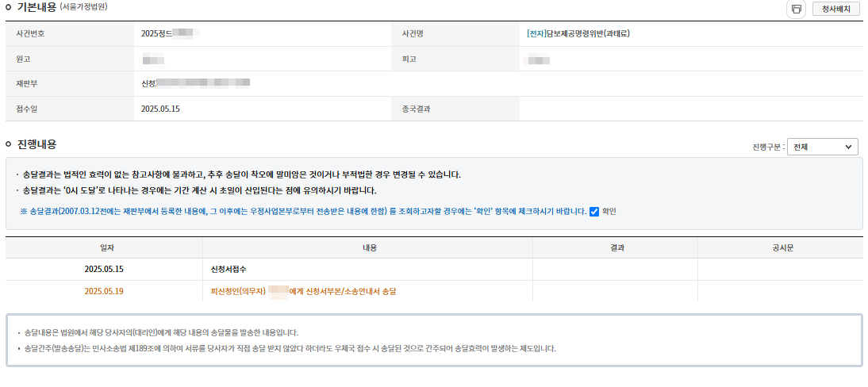Toggle the 확인 checkbox for 송달결과
This screenshot has width=868, height=387.
(x=594, y=212)
